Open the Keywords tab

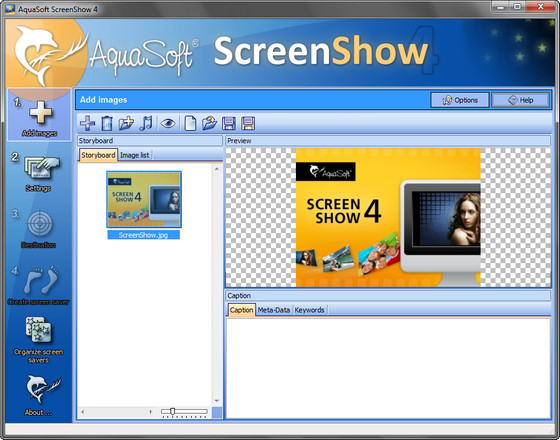tap(309, 310)
